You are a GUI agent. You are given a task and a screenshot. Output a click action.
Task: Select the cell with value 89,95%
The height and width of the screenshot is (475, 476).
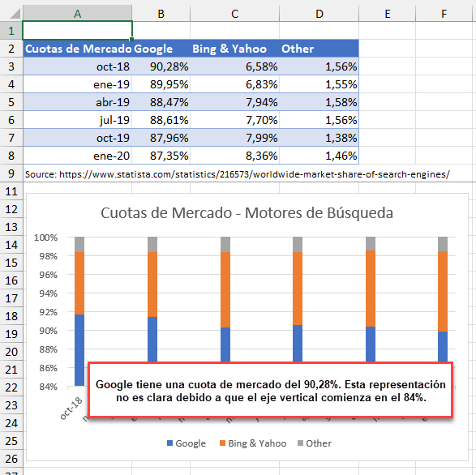[x=161, y=84]
